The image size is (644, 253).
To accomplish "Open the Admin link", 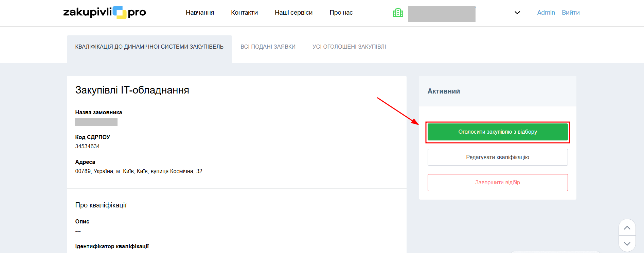I will [546, 13].
